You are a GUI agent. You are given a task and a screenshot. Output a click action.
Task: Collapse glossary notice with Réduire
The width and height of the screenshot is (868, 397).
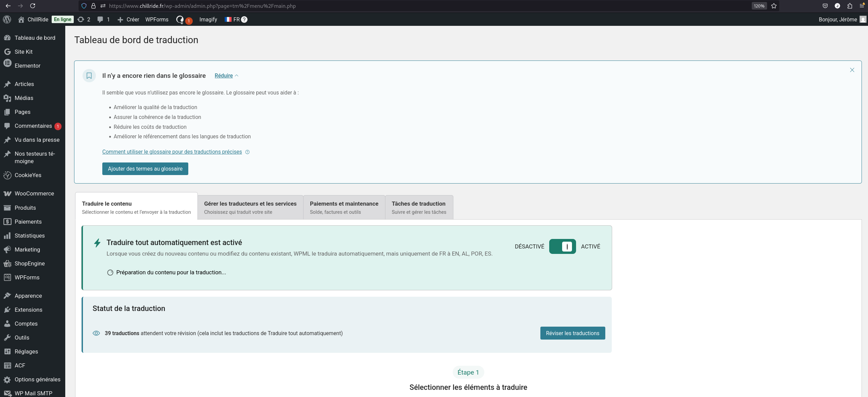pos(224,75)
